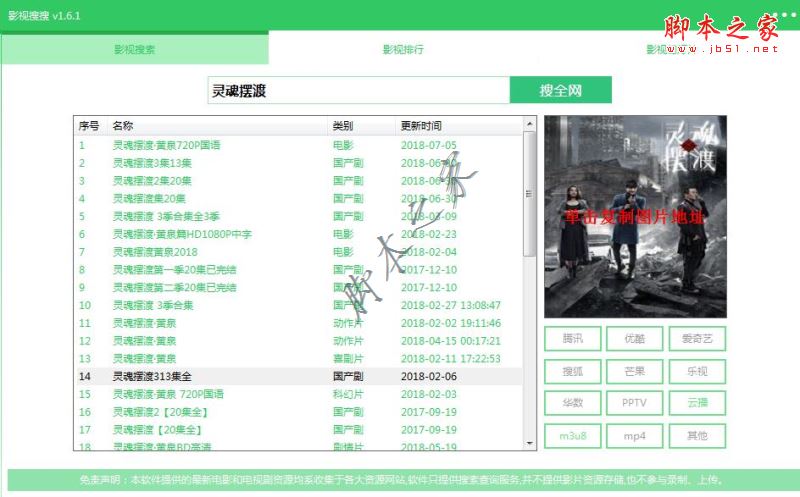Choose the PPTV source button
This screenshot has height=497, width=800.
pyautogui.click(x=635, y=403)
